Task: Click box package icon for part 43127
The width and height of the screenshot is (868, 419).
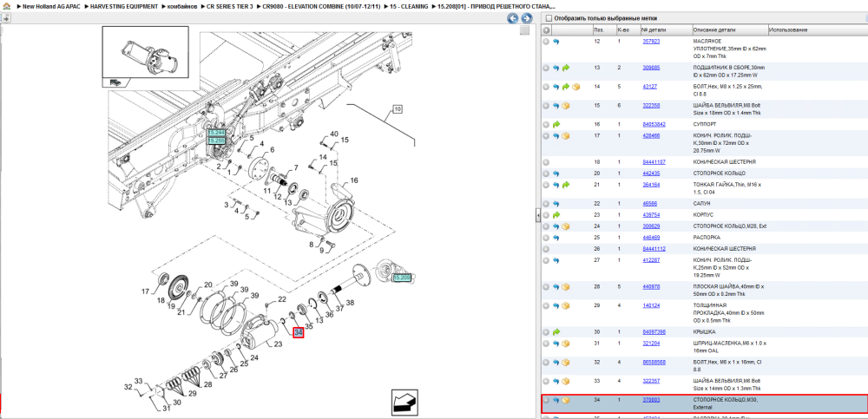Action: [575, 87]
